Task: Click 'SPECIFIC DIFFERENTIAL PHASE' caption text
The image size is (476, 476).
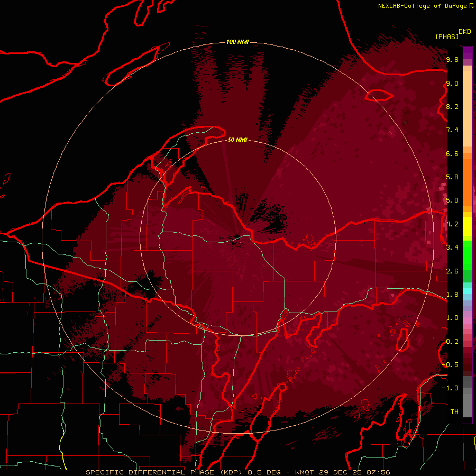Action: click(x=150, y=472)
